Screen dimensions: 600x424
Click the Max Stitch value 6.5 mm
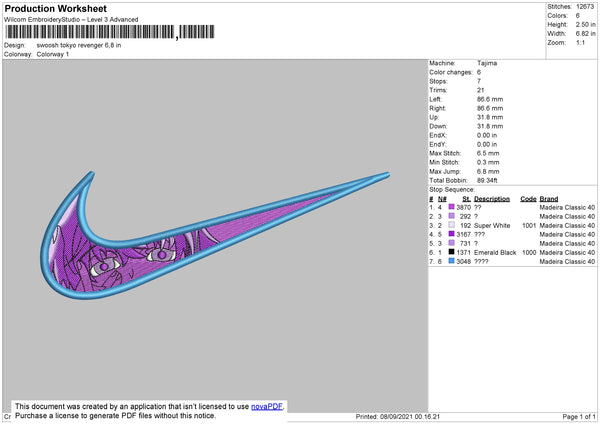click(x=488, y=153)
